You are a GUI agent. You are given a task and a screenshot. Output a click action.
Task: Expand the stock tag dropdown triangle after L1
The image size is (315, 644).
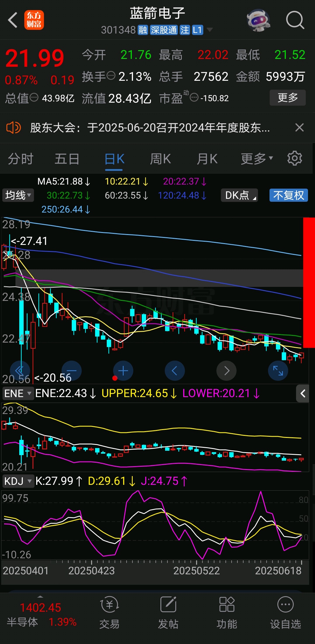[209, 30]
